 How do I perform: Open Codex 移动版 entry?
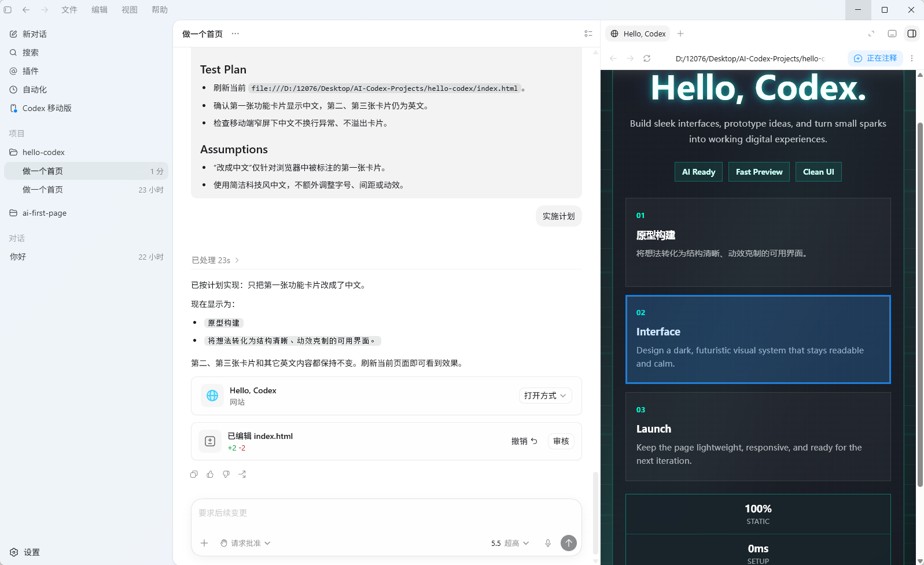[86, 108]
